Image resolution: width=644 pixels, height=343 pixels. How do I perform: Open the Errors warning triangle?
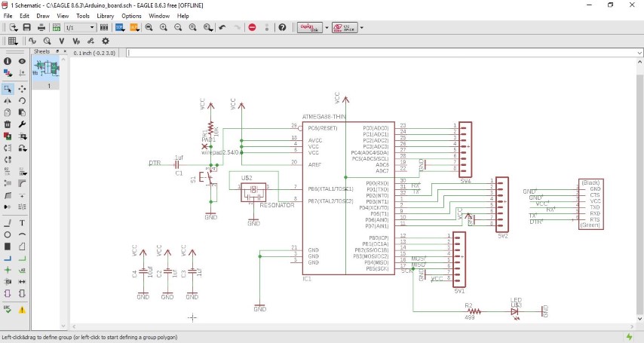[x=22, y=310]
